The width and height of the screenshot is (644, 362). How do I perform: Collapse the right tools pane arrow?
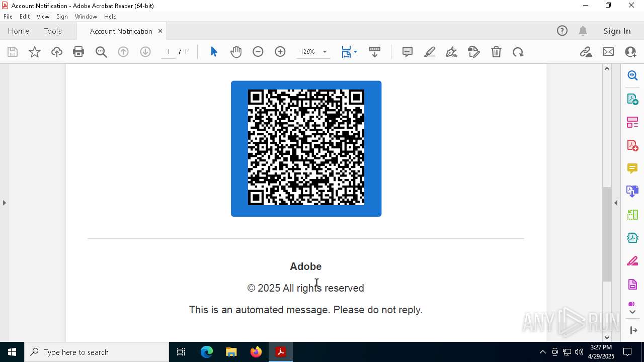tap(616, 203)
